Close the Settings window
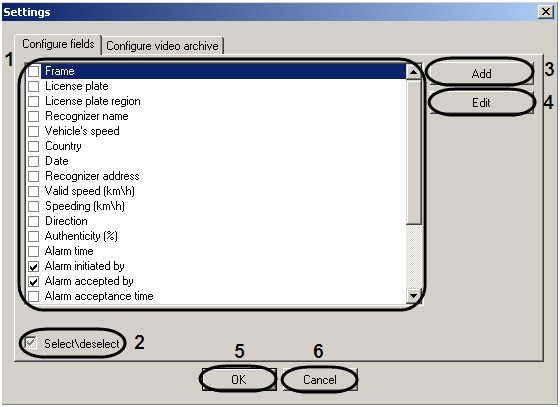 [x=546, y=12]
